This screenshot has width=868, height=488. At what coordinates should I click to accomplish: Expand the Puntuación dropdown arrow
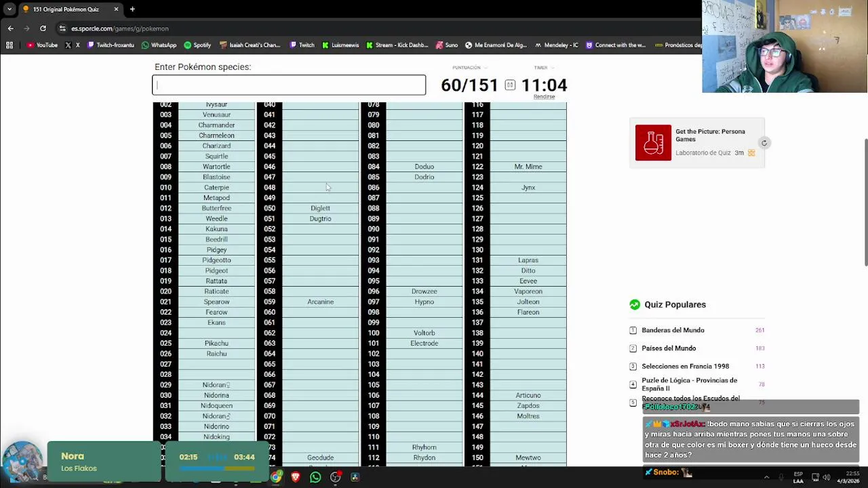486,68
